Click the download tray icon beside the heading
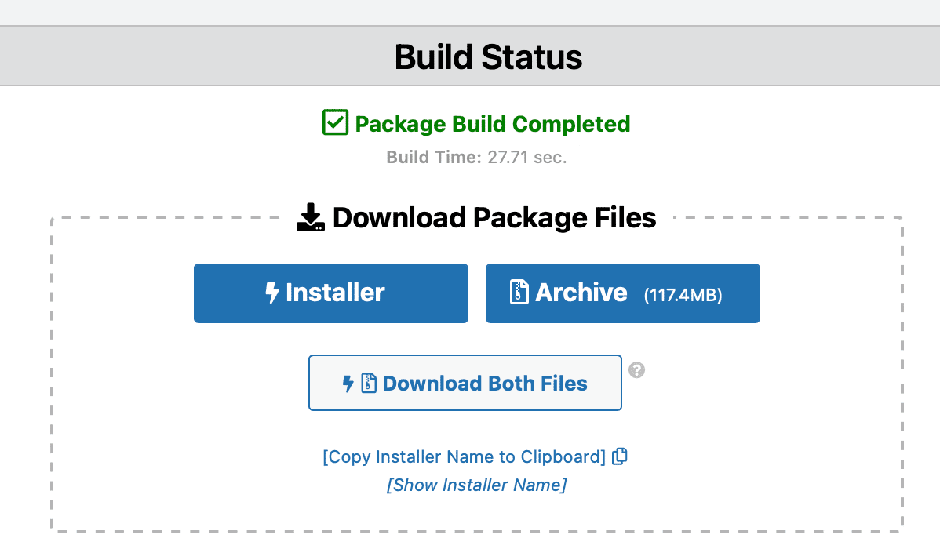940x560 pixels. tap(311, 217)
